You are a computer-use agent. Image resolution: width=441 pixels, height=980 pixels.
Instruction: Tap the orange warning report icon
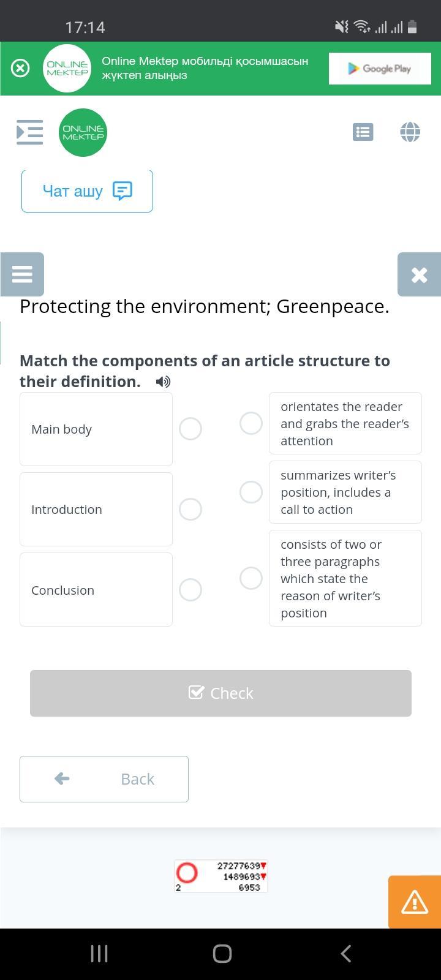tap(415, 902)
